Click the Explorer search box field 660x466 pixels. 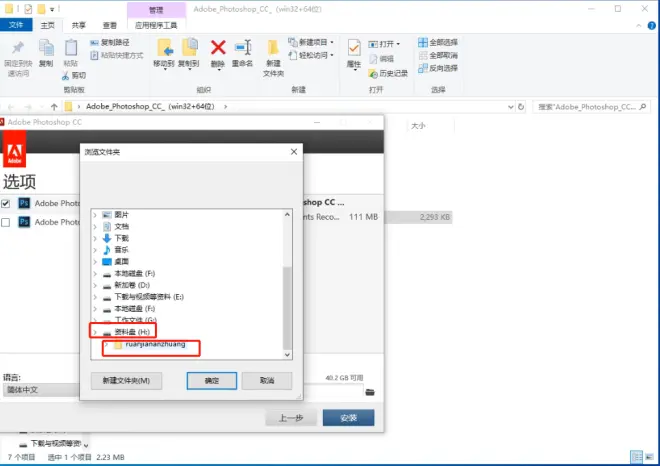(x=591, y=107)
